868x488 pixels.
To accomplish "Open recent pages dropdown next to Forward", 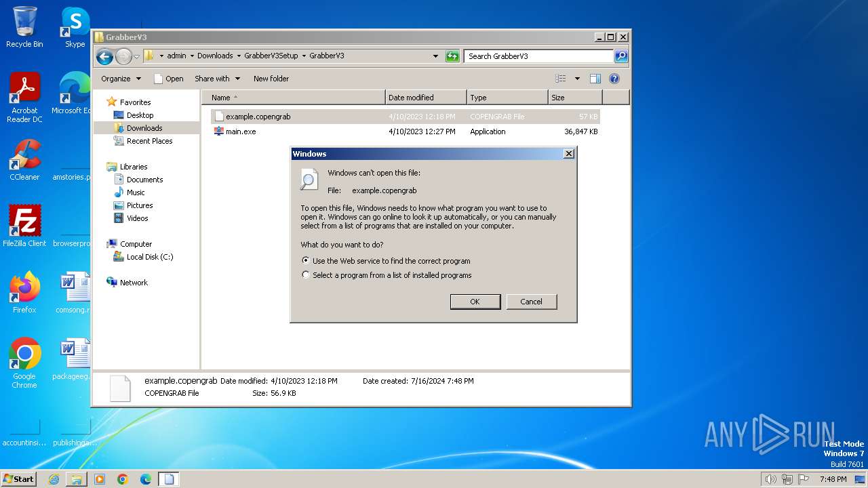I will pos(137,56).
